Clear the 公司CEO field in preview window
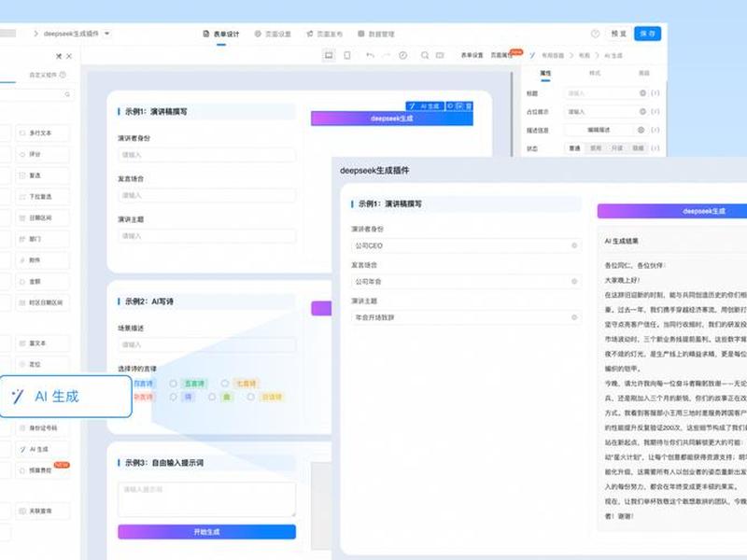Viewport: 747px width, 560px height. [x=574, y=245]
